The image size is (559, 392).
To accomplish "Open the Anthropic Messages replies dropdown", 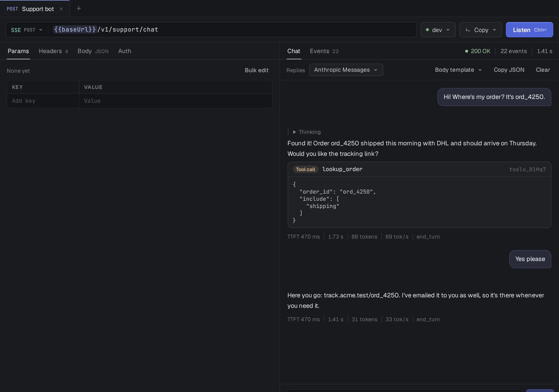I will click(x=346, y=70).
